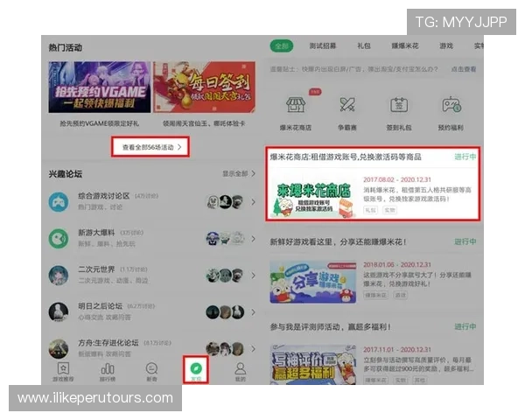
Task: Click the 热门活动 section heading
Action: pos(66,47)
